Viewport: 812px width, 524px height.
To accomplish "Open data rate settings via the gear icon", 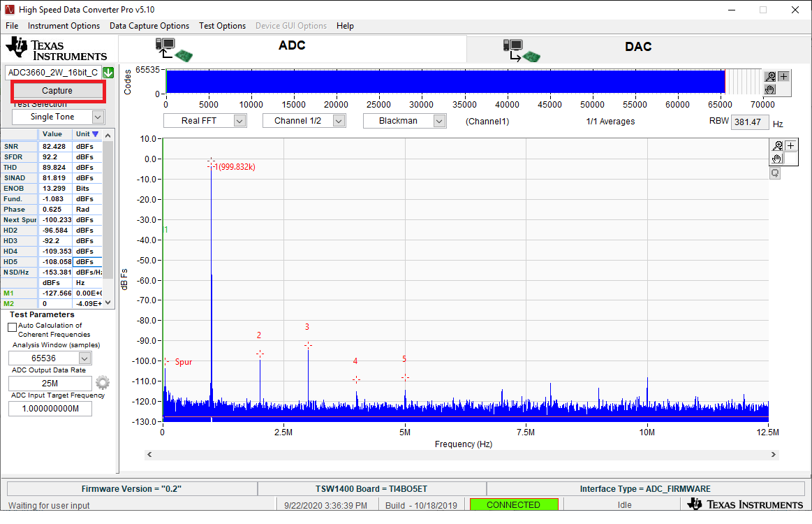I will [x=102, y=382].
